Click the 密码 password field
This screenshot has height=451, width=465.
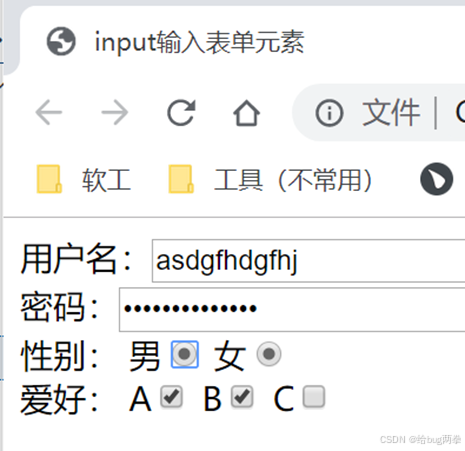292,309
